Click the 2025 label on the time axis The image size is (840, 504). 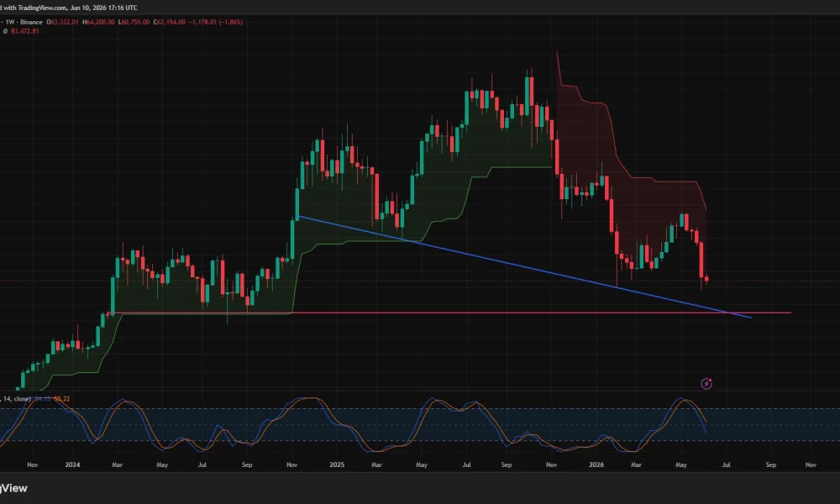337,465
